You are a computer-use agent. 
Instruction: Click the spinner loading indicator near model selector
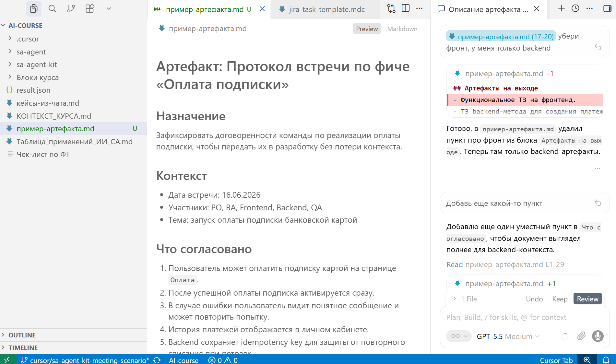click(564, 336)
